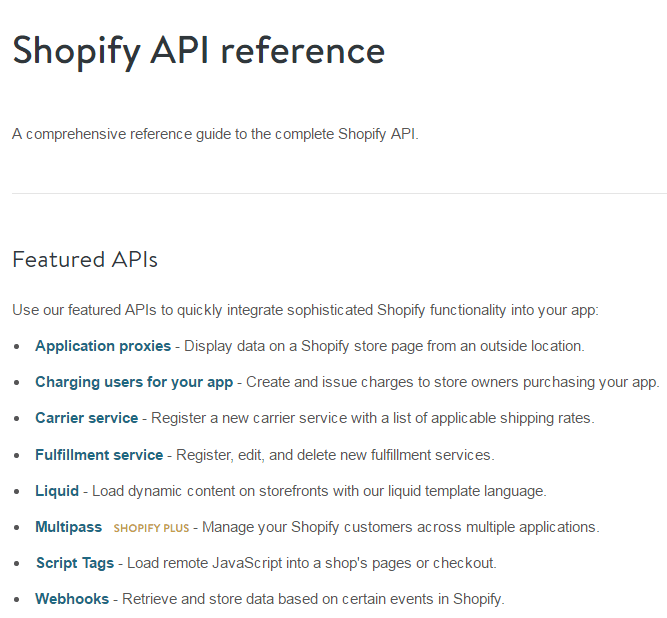Click the Featured APIs heading
Viewport: 667px width, 618px height.
pos(85,259)
